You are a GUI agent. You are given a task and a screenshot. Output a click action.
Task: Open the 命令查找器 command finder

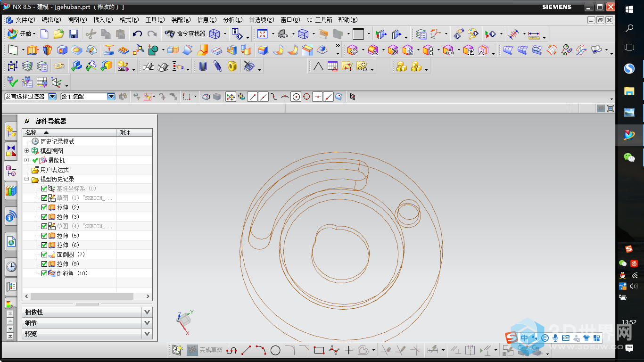[185, 34]
